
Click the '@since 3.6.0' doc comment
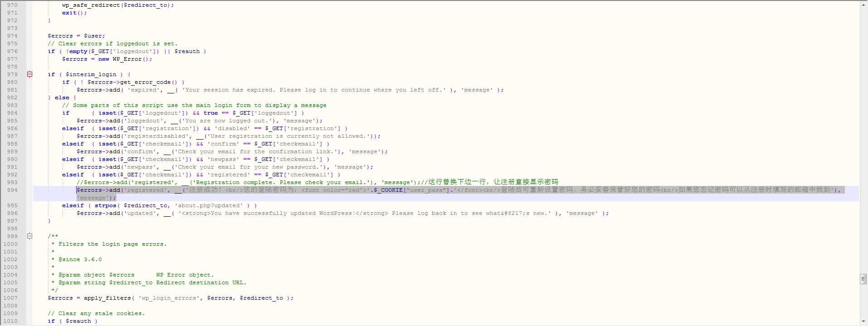(80, 259)
